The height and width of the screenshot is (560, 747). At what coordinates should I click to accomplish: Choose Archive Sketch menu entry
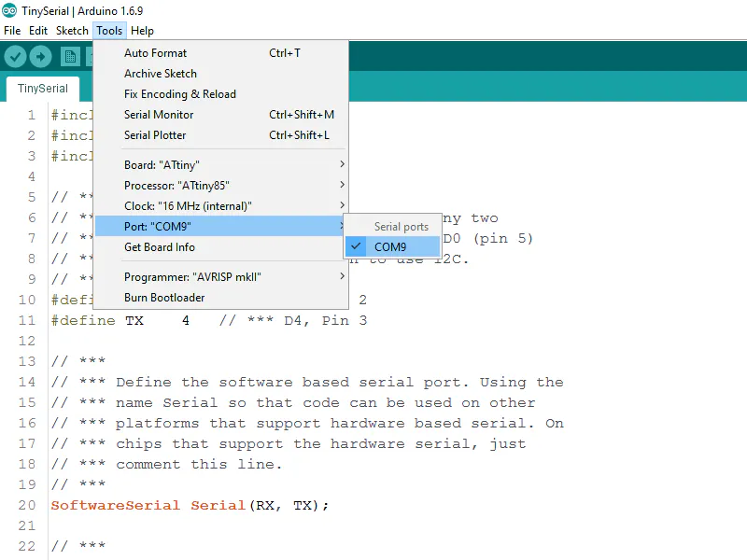221,74
